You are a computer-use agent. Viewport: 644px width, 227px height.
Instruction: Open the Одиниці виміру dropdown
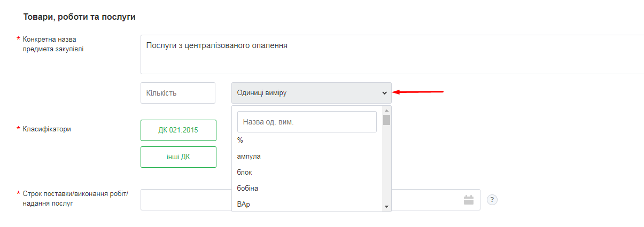point(311,93)
